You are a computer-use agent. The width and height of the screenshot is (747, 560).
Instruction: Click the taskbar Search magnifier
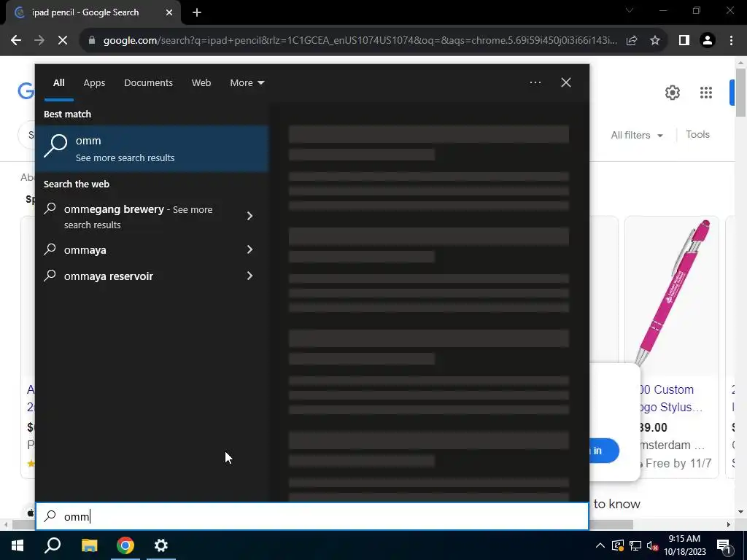tap(53, 545)
